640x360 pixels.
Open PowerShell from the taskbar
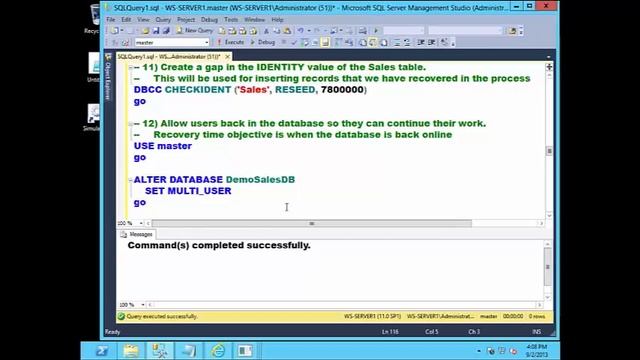[x=102, y=351]
